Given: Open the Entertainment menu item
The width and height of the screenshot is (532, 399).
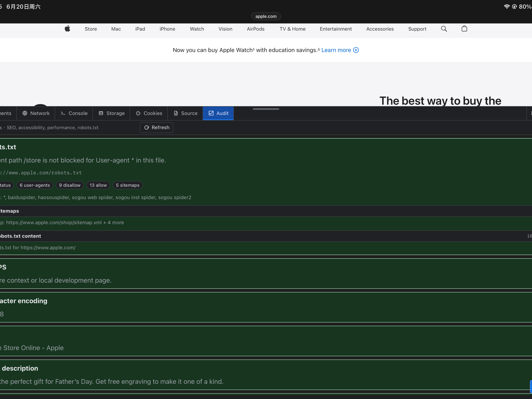Looking at the screenshot, I should pyautogui.click(x=336, y=29).
